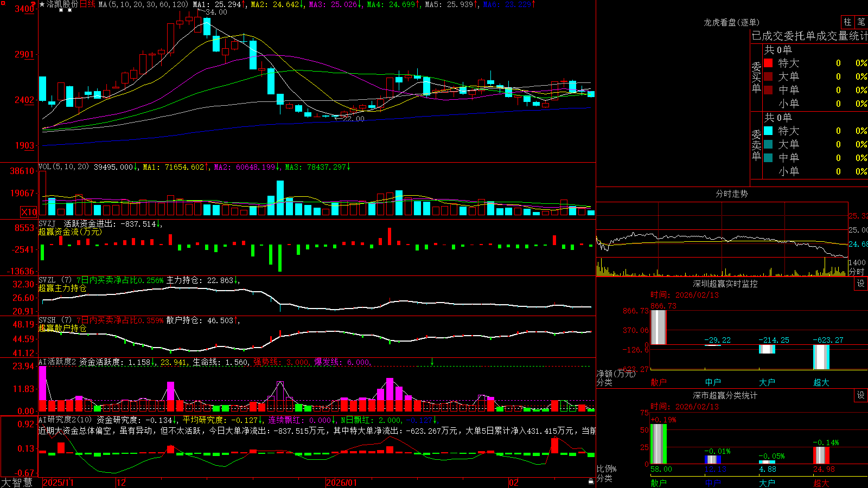Open 设 settings for 深圳超赢实时监控
This screenshot has width=868, height=488.
861,284
